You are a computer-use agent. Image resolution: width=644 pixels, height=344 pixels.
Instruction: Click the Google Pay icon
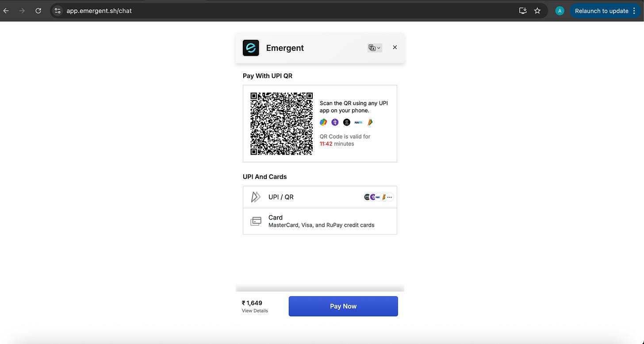[323, 122]
